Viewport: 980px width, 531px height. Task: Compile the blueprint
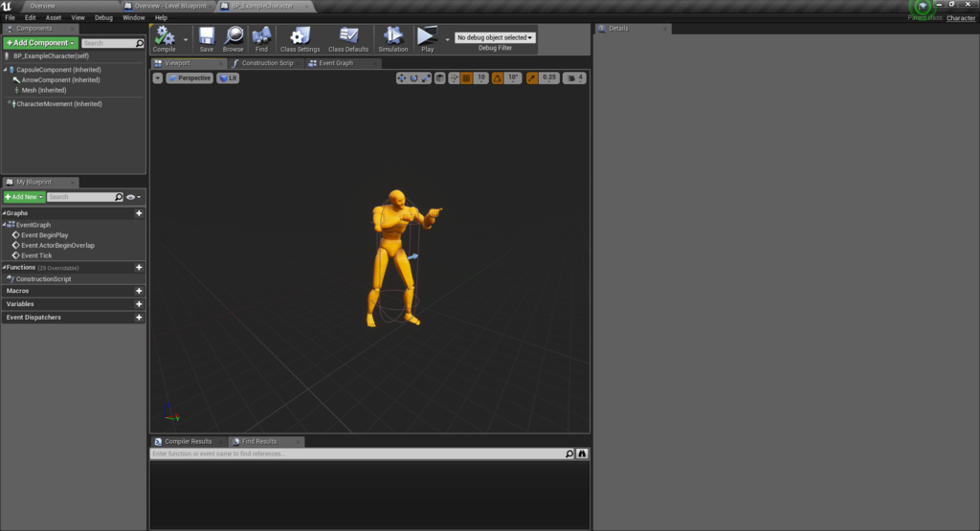165,38
